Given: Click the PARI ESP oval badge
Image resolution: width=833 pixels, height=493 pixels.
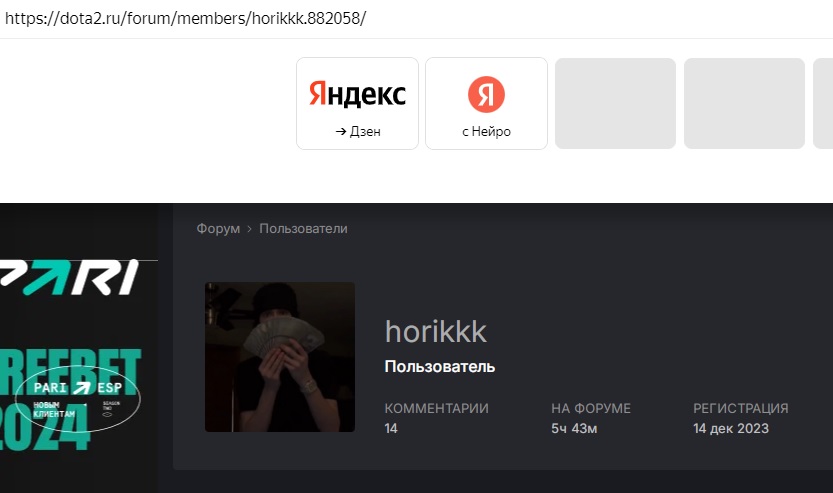Looking at the screenshot, I should (78, 398).
